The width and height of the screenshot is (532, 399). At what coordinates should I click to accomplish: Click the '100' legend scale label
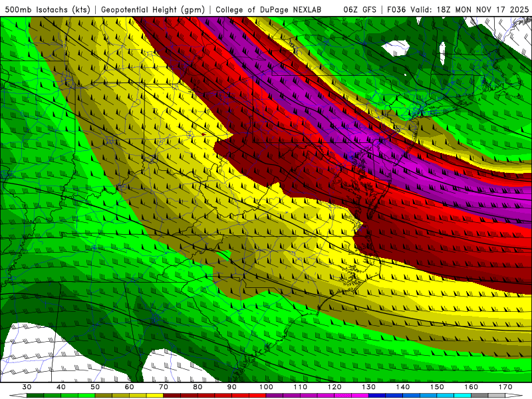coord(267,387)
